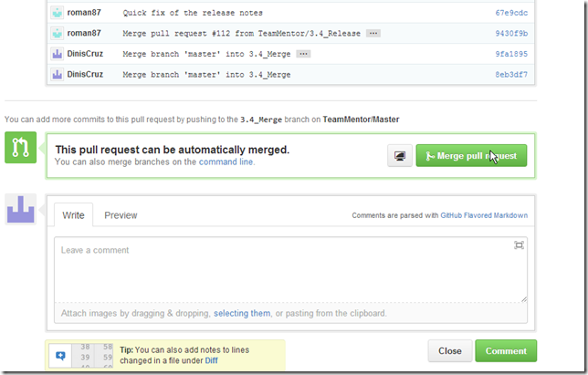Click DinisCruz avatar on commit 9fa1895
Viewport: 588px width, 375px height.
tap(58, 54)
